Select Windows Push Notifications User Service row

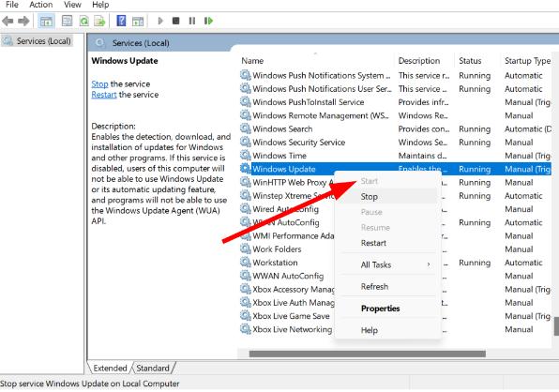pyautogui.click(x=395, y=89)
